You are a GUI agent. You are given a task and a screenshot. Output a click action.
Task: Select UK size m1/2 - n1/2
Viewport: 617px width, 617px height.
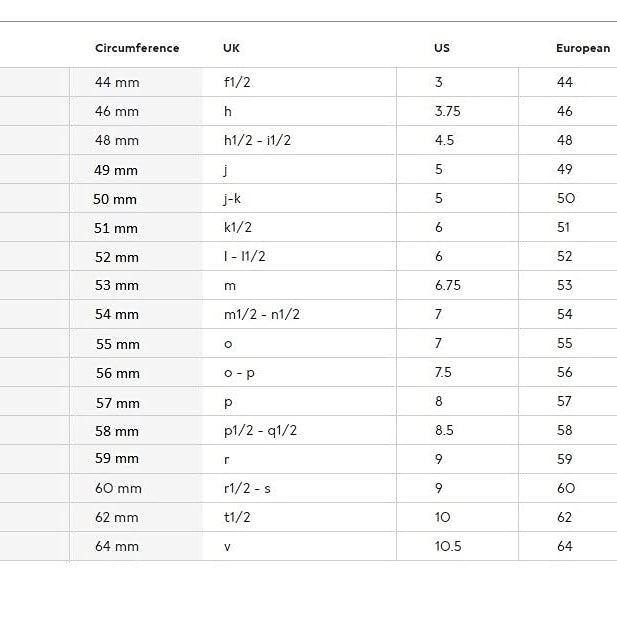(262, 314)
